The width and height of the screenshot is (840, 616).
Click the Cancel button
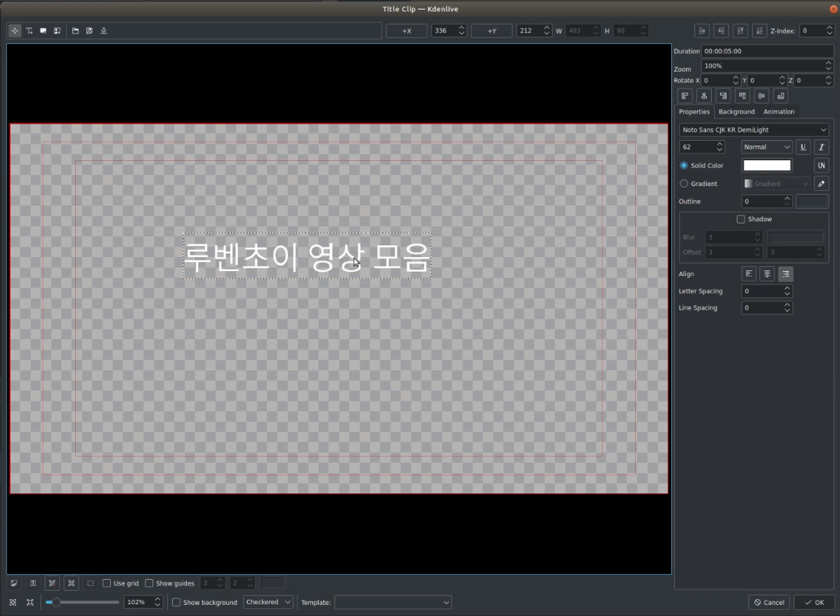[769, 602]
